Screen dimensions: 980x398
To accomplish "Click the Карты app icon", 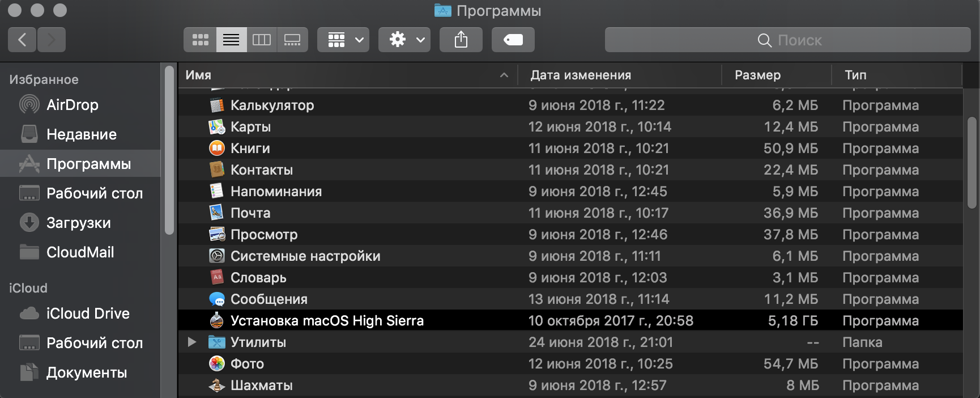I will tap(216, 126).
